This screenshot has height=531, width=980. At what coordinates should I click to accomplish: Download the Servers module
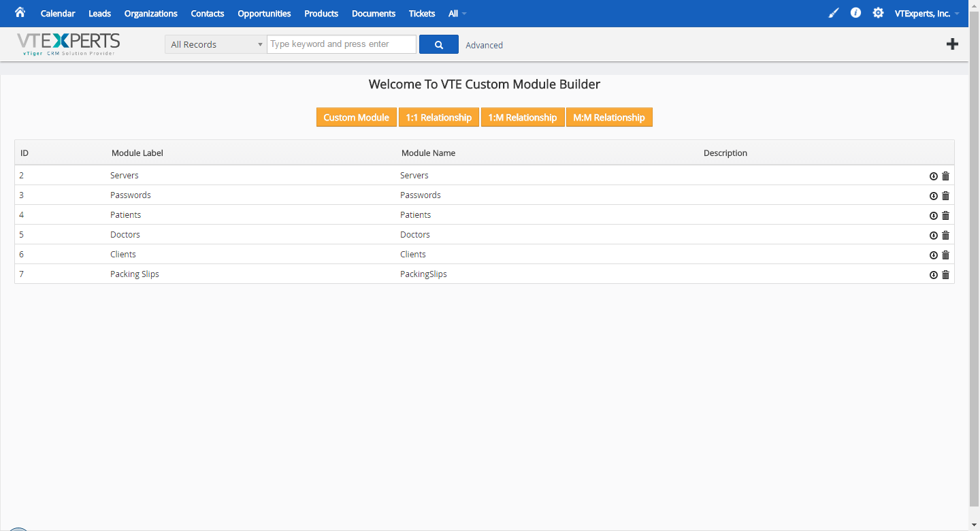tap(934, 176)
